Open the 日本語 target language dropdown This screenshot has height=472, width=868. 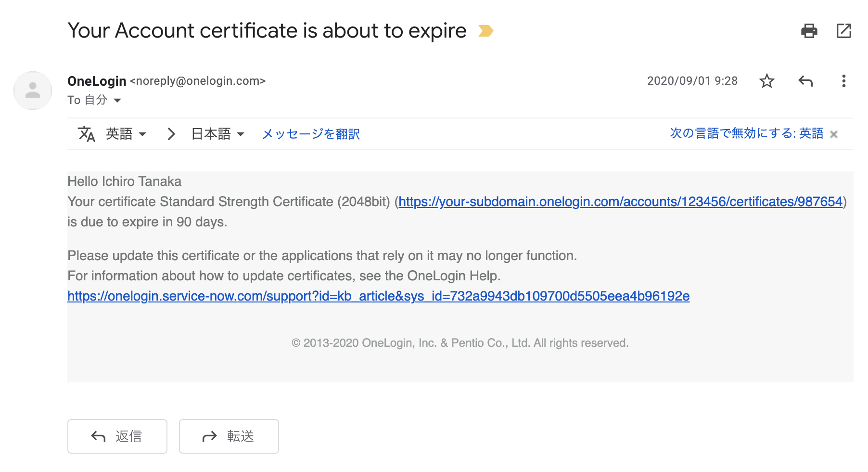click(218, 134)
